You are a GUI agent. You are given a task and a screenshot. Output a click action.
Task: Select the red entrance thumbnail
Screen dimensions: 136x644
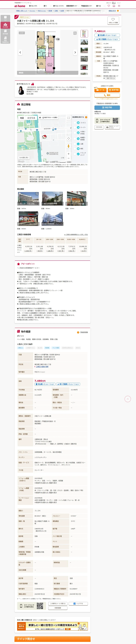click(x=84, y=67)
